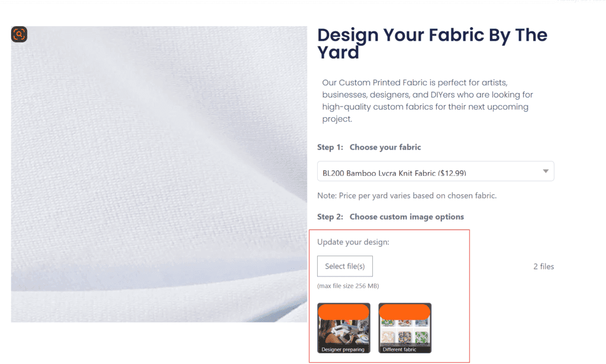Click orange bar on Different fabric thumbnail
Viewport: 606px width, 364px height.
(x=405, y=312)
